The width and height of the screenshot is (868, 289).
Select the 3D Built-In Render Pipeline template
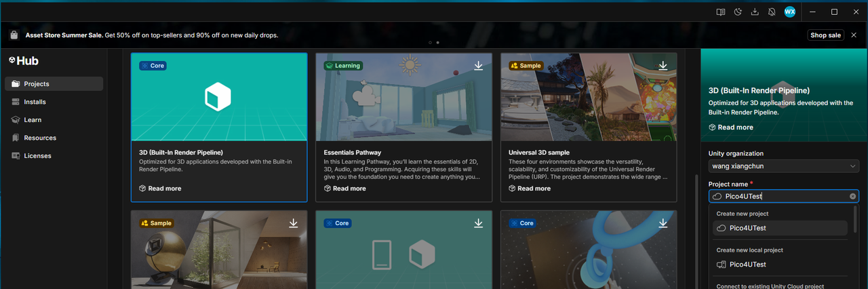219,128
